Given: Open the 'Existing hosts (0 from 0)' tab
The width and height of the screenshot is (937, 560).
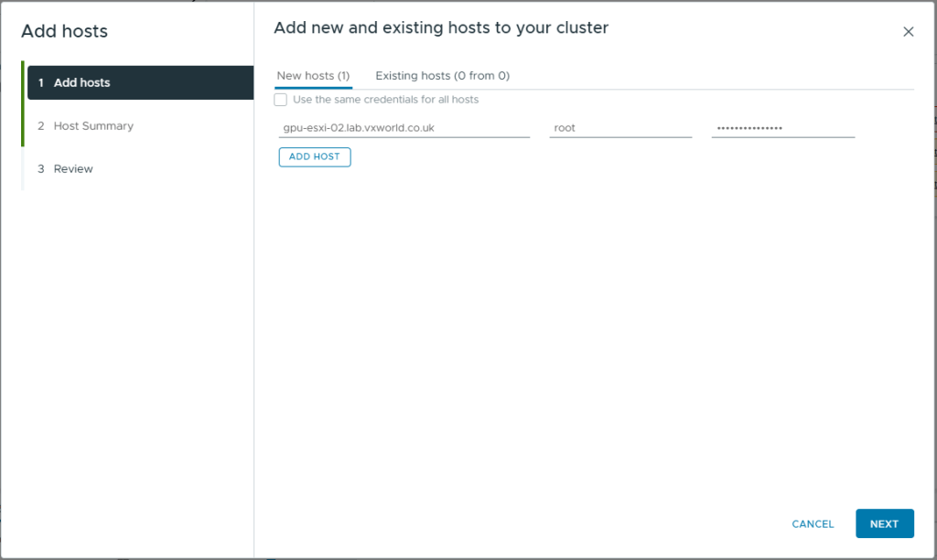Looking at the screenshot, I should [x=442, y=76].
